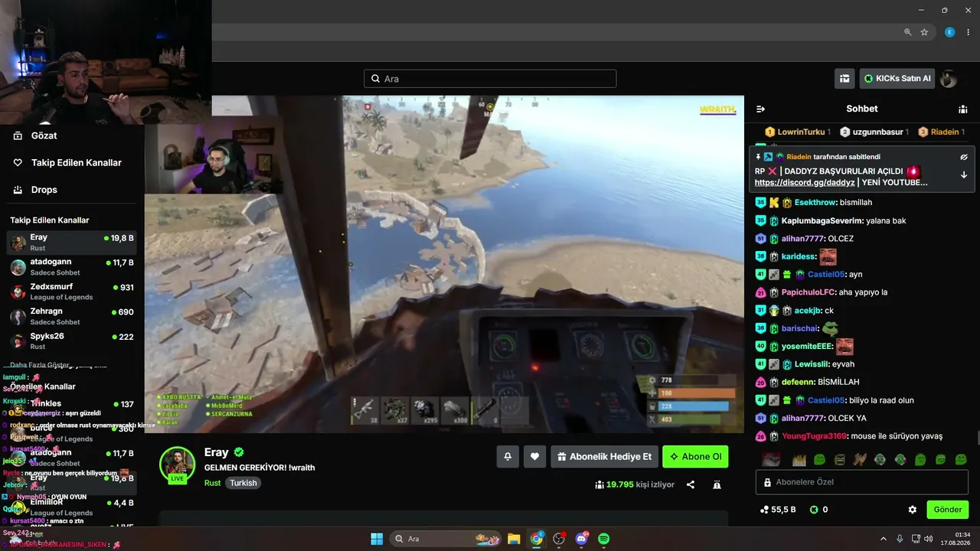This screenshot has height=551, width=980.
Task: Click KICKs Satın Al button
Action: point(897,78)
